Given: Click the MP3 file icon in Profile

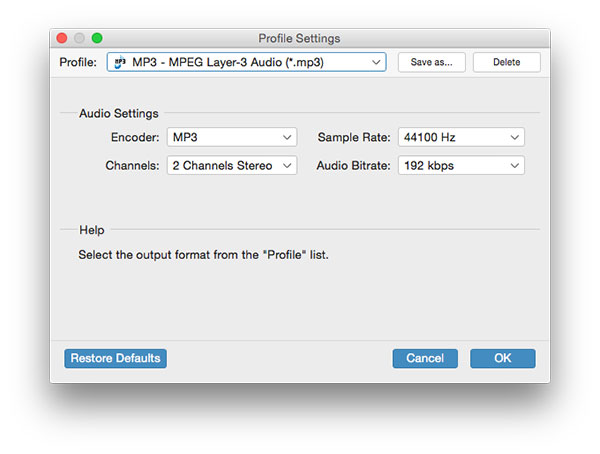Looking at the screenshot, I should point(120,62).
